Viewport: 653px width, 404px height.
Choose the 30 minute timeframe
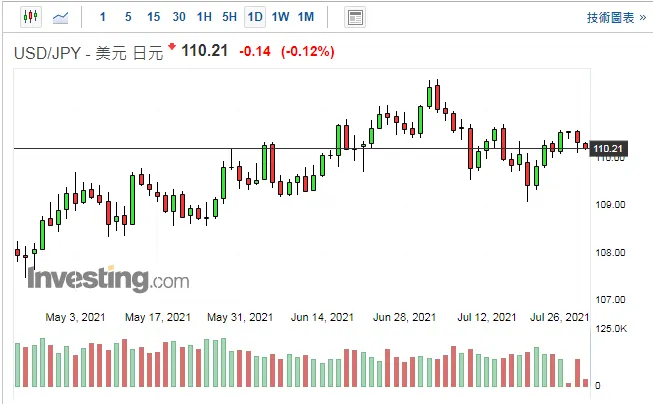(179, 17)
